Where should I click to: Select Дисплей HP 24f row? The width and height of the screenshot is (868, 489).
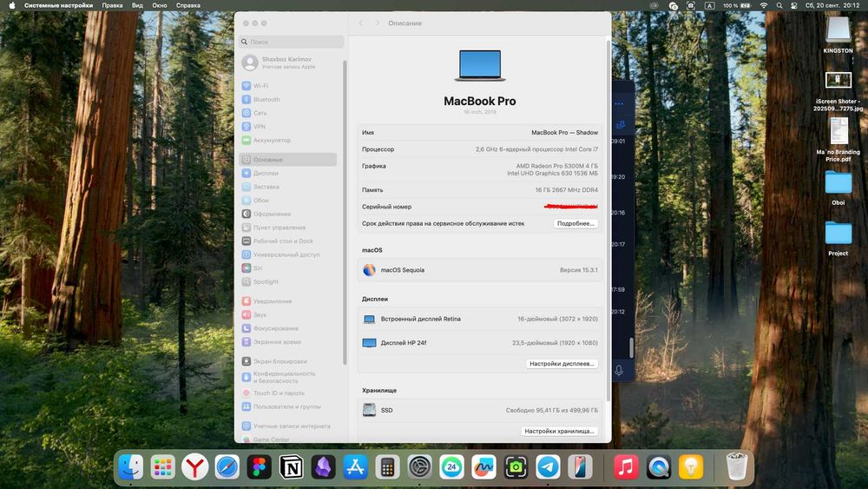coord(480,343)
